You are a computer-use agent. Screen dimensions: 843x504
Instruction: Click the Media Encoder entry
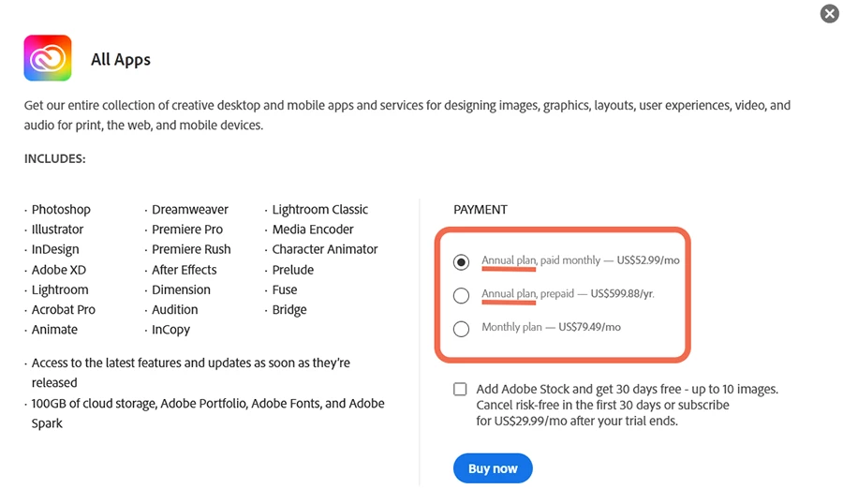tap(313, 230)
